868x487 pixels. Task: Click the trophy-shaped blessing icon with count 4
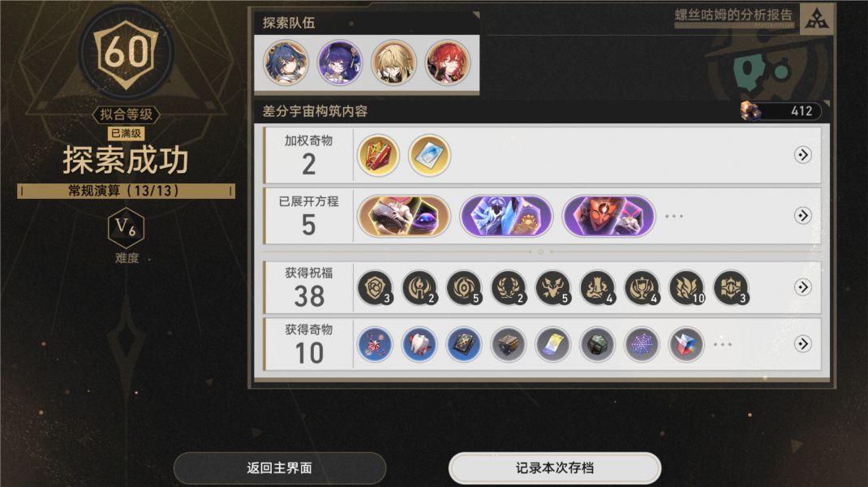(x=642, y=289)
